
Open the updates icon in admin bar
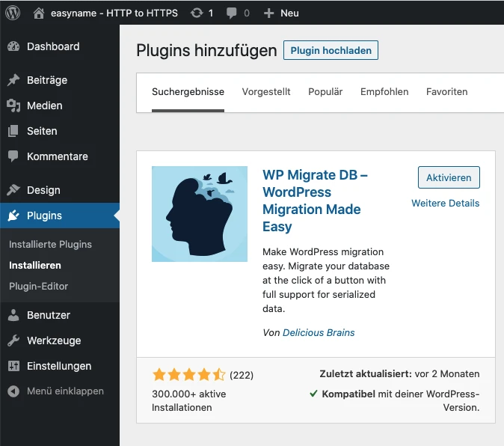point(197,13)
